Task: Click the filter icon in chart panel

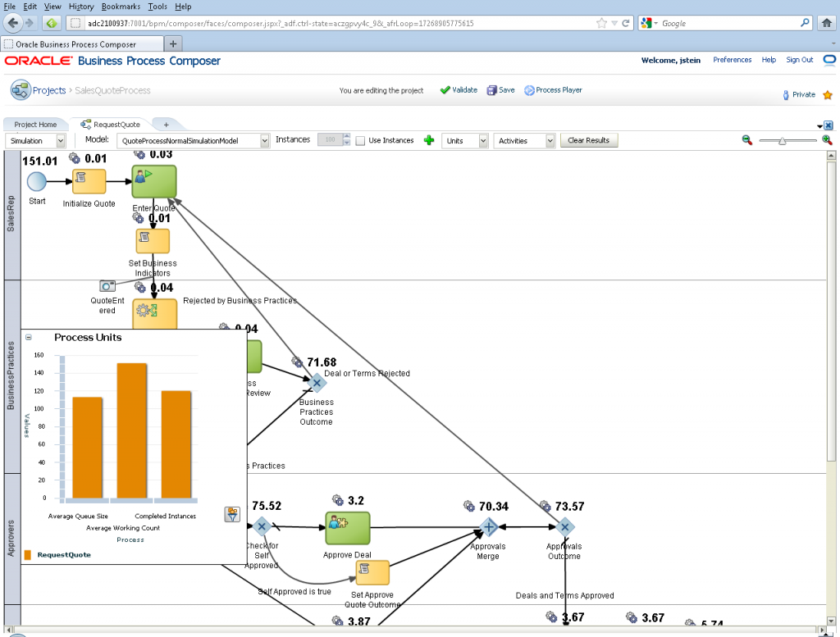Action: [x=232, y=514]
